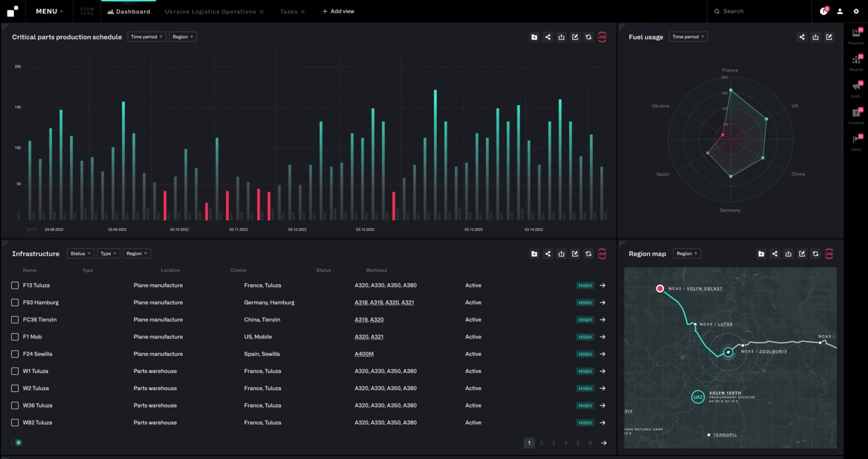Open Incidents in the right sidebar

coord(856,116)
